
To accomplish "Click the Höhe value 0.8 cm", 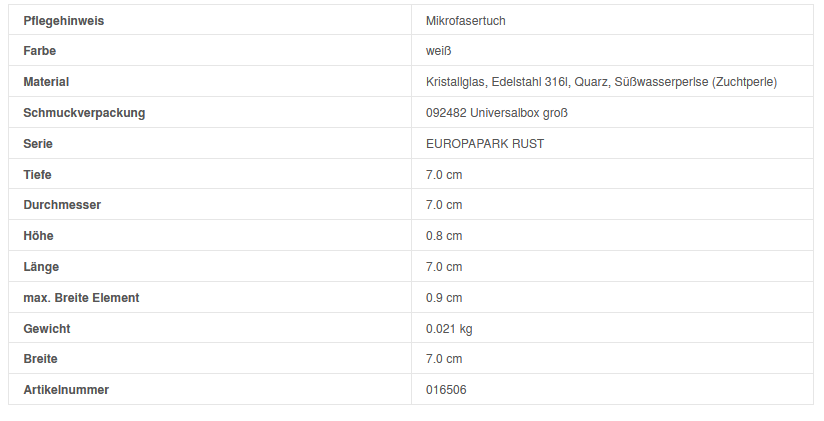I will point(444,236).
